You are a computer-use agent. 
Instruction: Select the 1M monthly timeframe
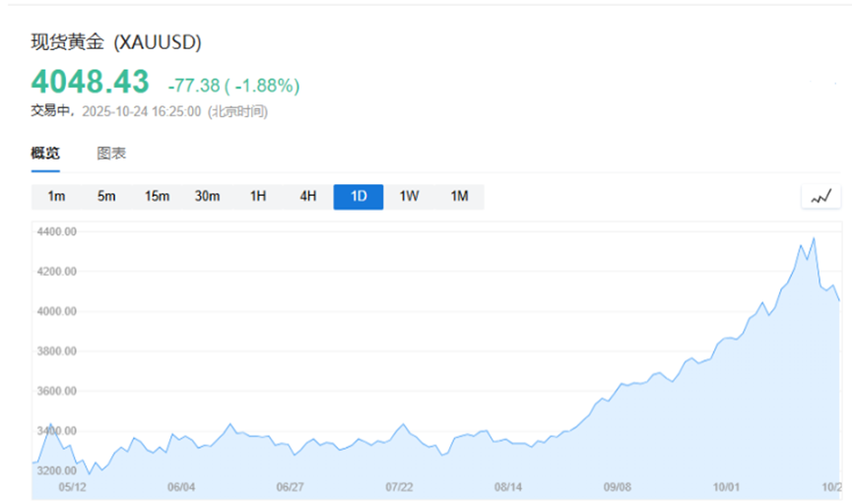(x=459, y=197)
